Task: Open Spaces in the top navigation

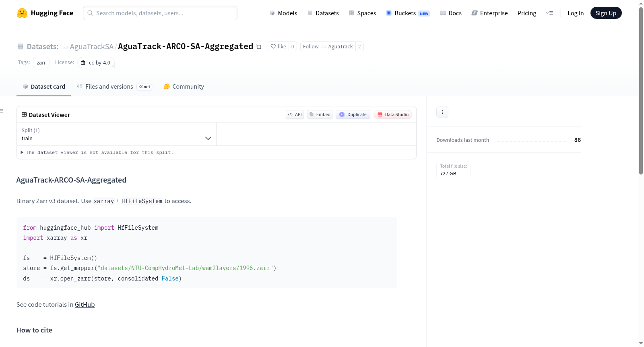Action: pos(362,13)
